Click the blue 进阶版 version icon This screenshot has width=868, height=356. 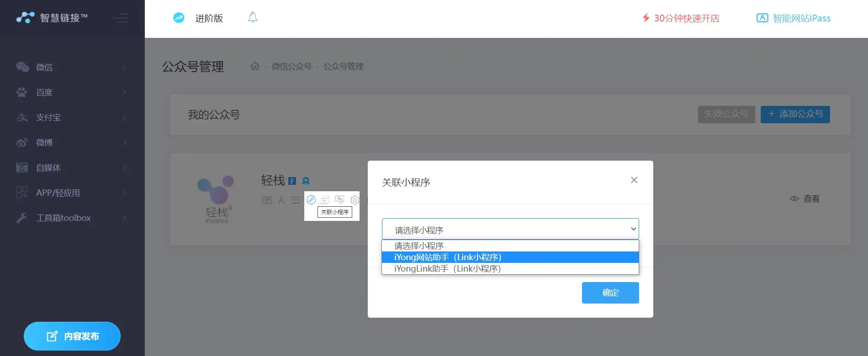(x=179, y=18)
